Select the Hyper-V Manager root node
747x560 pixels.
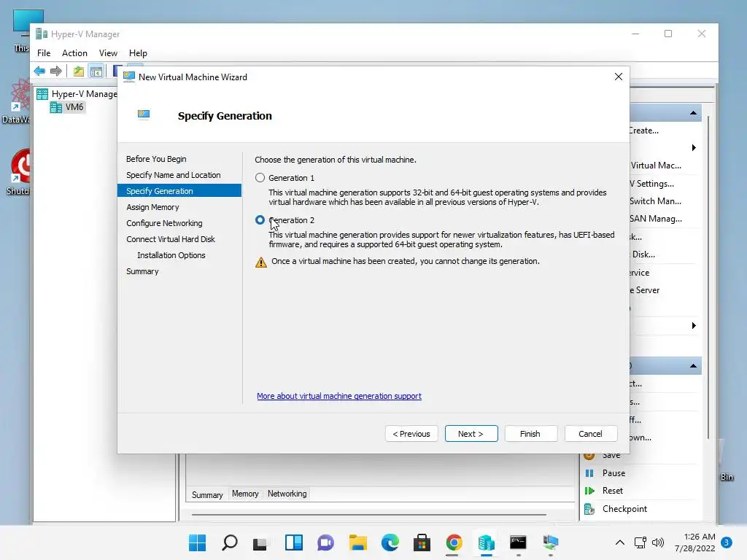click(x=77, y=94)
